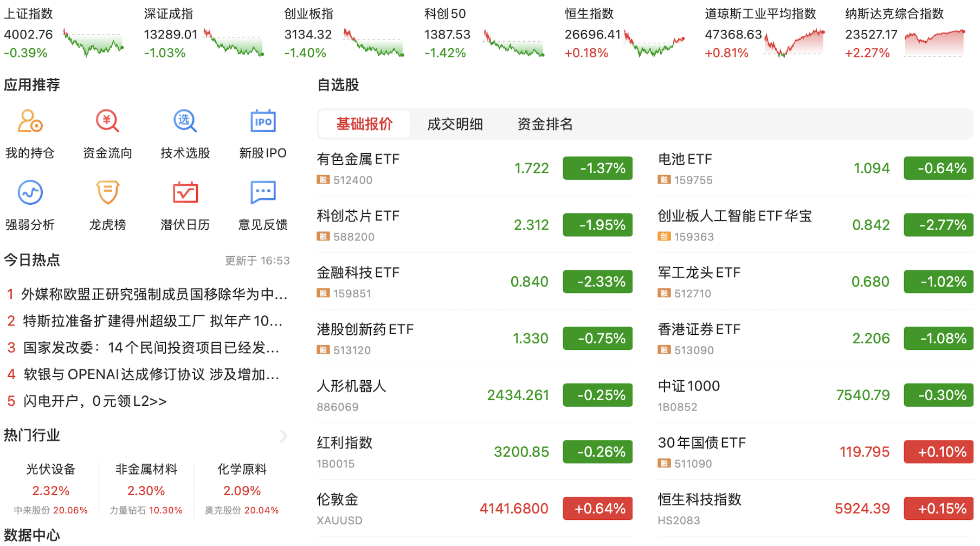
Task: Click the -1.37% badge for 有色金属ETF
Action: pyautogui.click(x=597, y=168)
